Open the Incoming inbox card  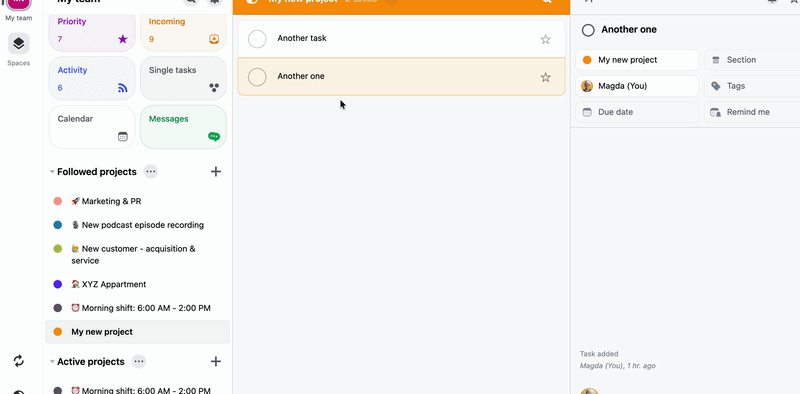point(183,31)
